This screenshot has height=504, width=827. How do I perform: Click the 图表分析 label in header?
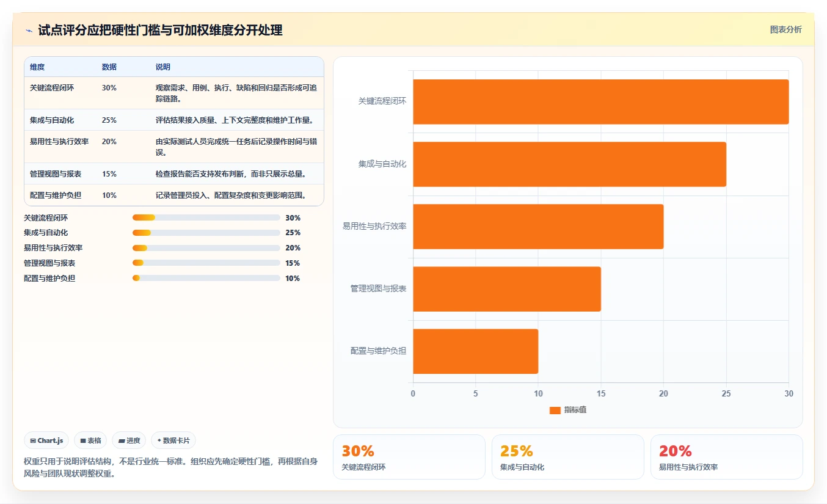coord(785,29)
